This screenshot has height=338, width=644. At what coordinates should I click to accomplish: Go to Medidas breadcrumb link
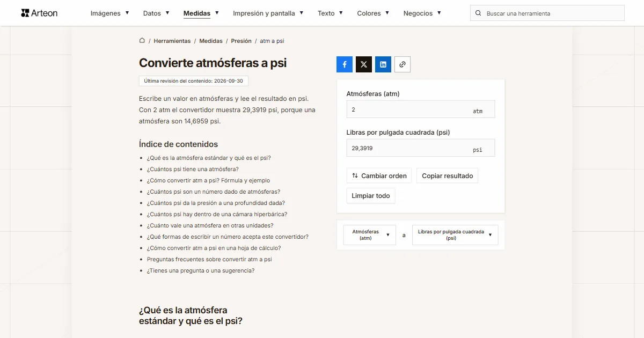[211, 41]
